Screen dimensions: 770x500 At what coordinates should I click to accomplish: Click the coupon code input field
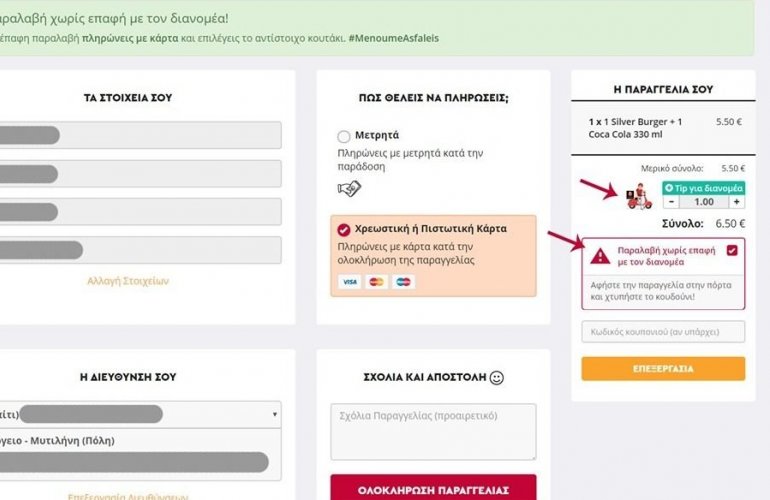tap(663, 332)
